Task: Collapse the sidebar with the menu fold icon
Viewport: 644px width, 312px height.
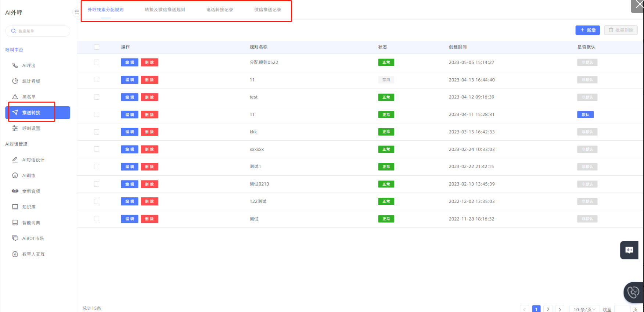Action: pos(77,12)
